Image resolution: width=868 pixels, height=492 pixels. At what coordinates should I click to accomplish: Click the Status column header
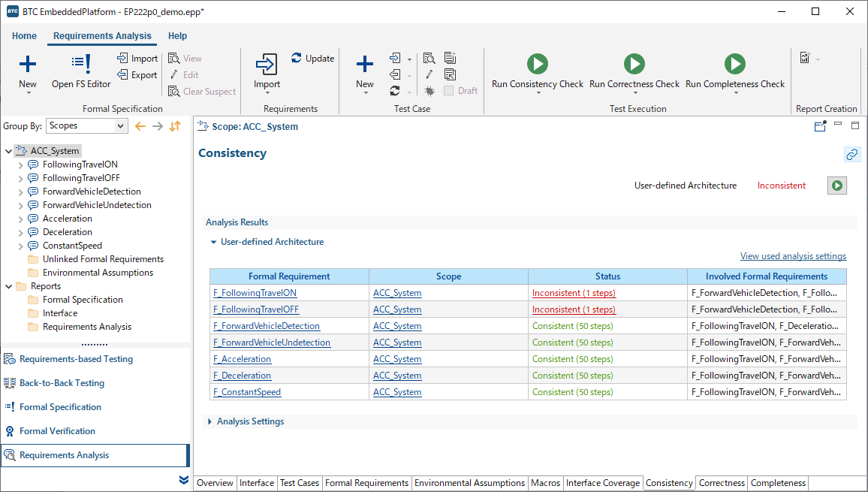pyautogui.click(x=607, y=276)
